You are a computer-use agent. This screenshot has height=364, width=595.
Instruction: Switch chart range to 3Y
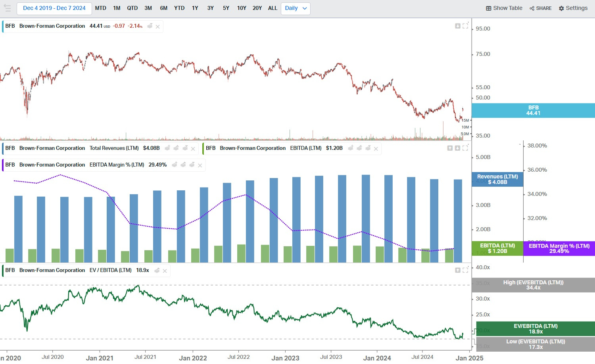[211, 8]
